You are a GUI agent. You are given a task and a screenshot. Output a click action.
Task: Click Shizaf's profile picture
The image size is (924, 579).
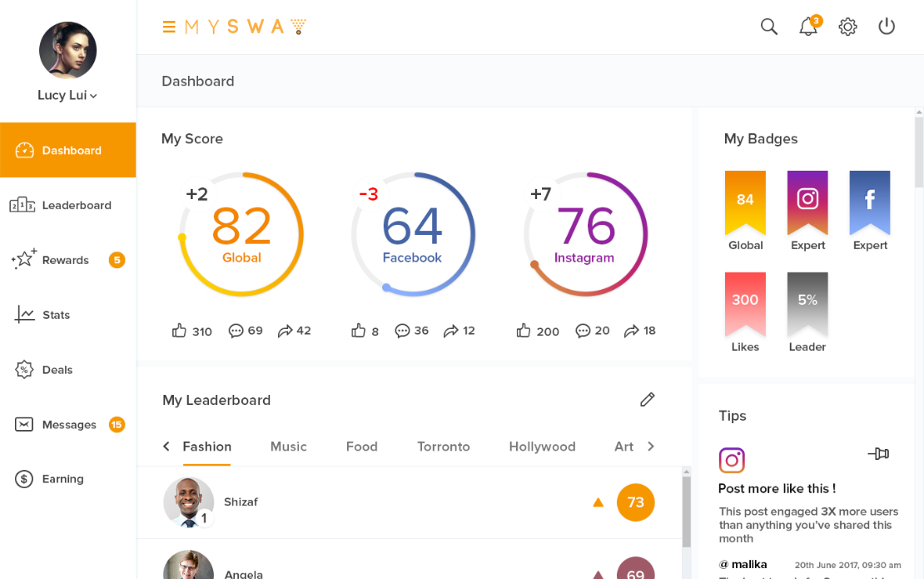coord(189,502)
